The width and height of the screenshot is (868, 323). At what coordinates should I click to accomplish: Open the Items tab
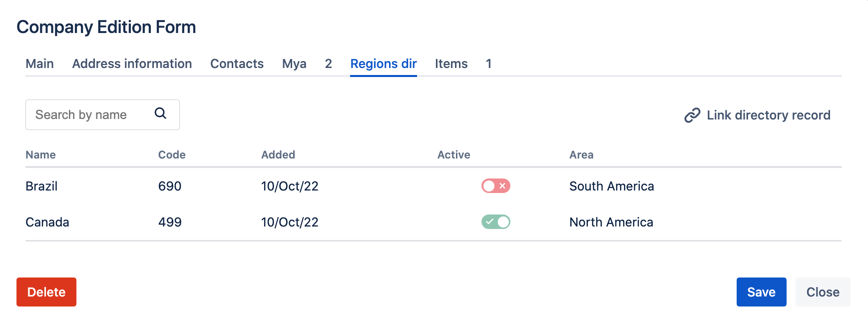451,64
